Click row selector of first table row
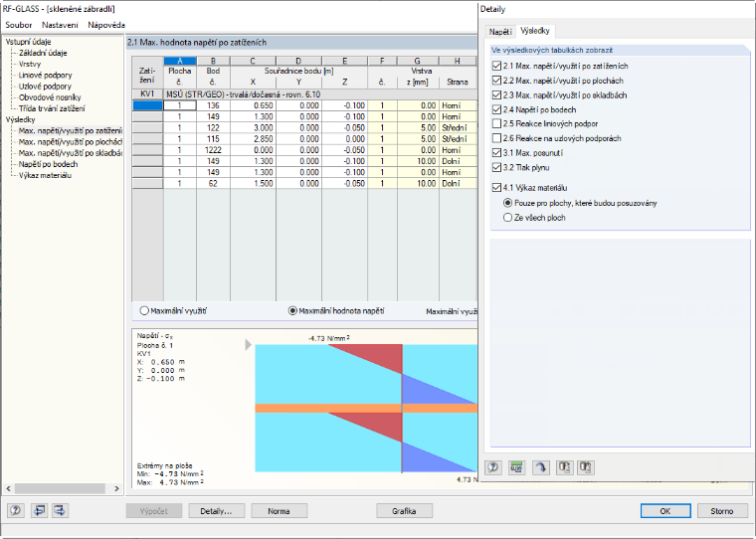Viewport: 756px width, 539px height. pos(147,105)
